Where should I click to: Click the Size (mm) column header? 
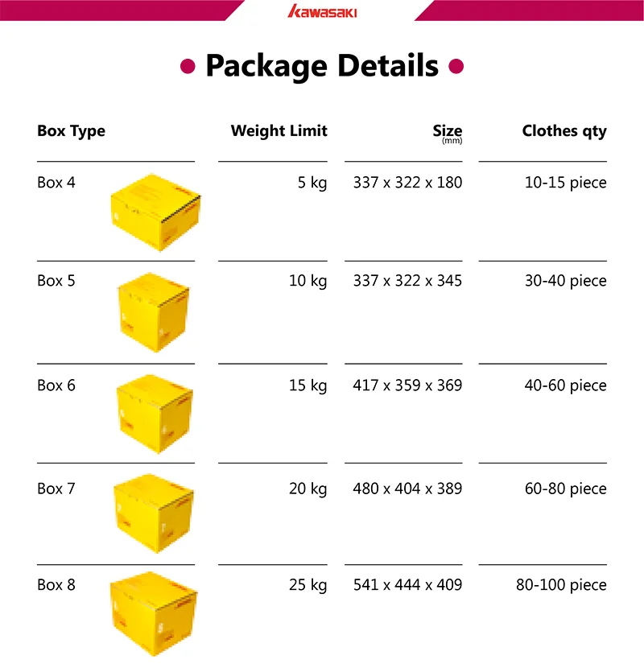448,133
